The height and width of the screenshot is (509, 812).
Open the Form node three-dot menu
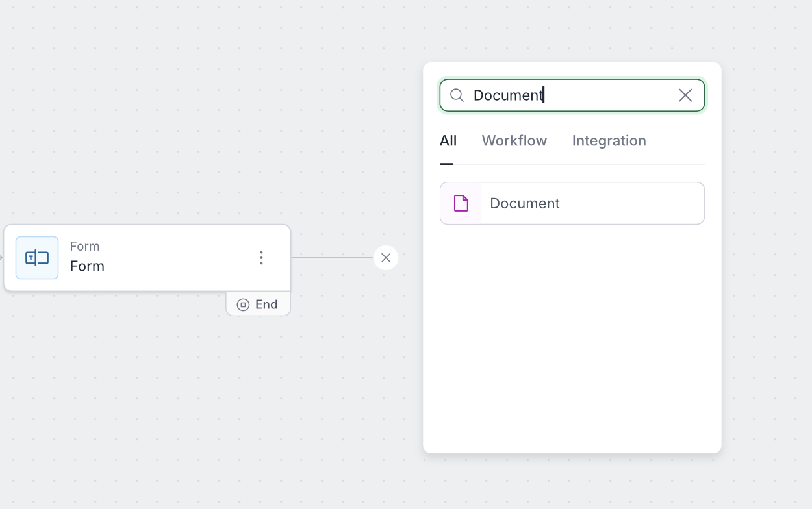pos(261,258)
